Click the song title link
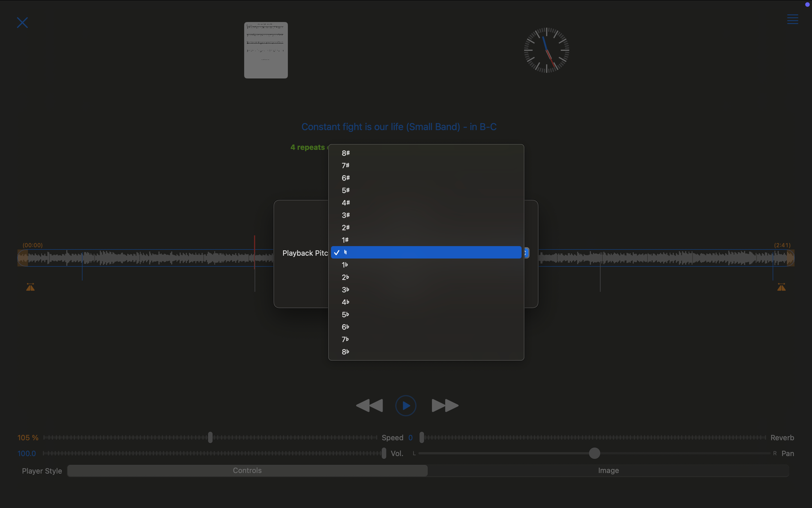This screenshot has width=812, height=508. (x=399, y=127)
